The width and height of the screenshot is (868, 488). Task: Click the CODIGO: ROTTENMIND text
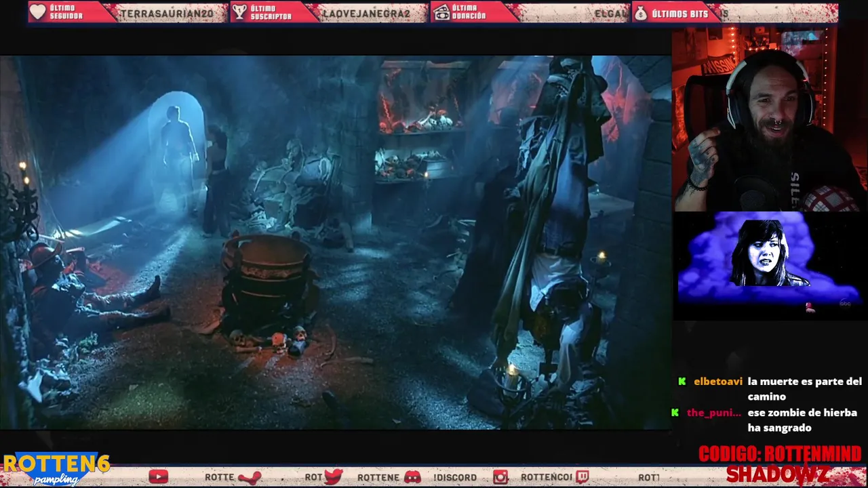click(x=780, y=454)
